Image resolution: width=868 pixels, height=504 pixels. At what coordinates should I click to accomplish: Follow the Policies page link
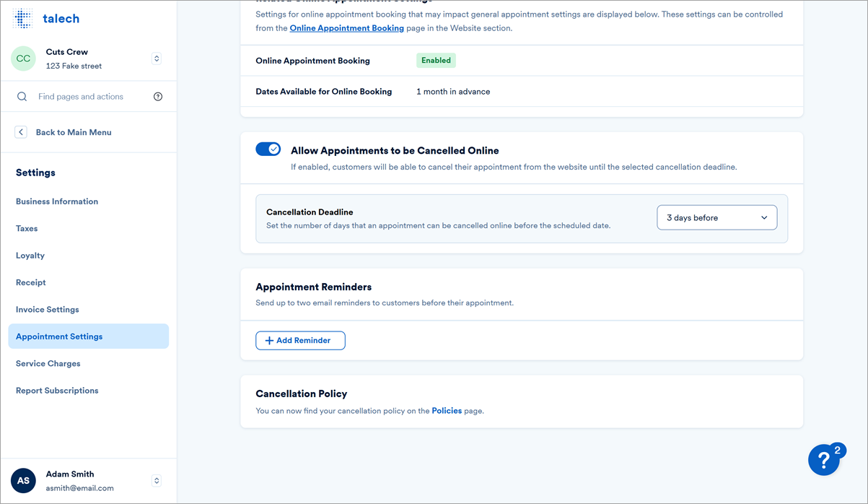[x=447, y=410]
